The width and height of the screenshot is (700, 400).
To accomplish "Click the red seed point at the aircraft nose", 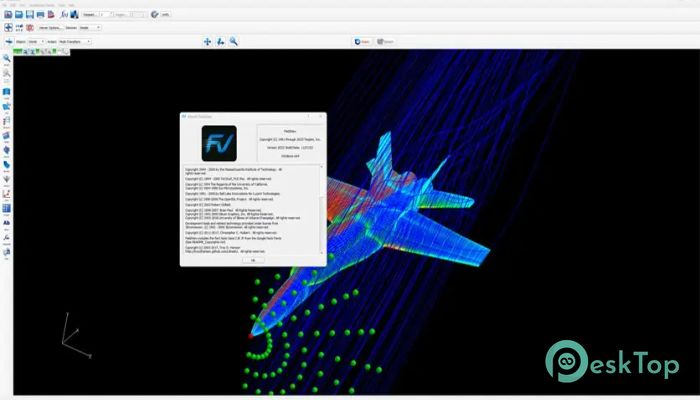I will click(x=250, y=336).
